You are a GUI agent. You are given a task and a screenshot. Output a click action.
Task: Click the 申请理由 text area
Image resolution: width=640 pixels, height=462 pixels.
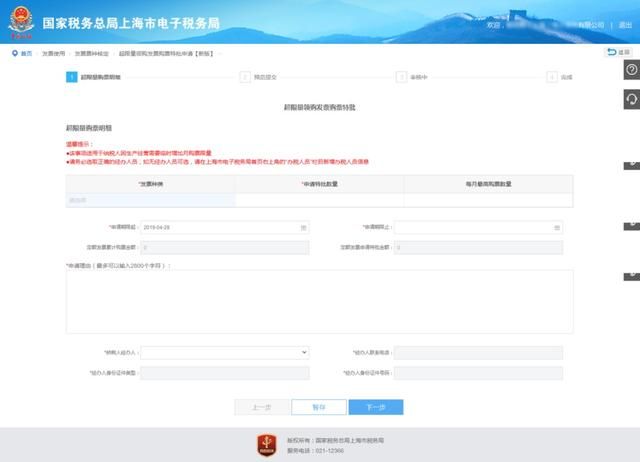tap(319, 301)
